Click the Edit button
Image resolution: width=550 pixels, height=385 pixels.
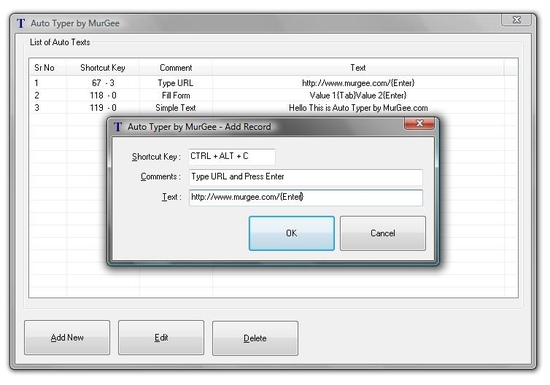pyautogui.click(x=161, y=338)
